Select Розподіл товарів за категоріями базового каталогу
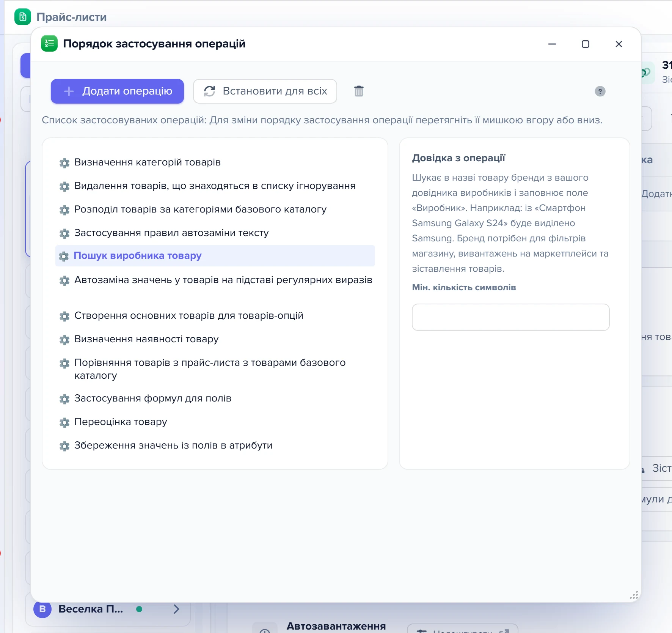Image resolution: width=672 pixels, height=633 pixels. point(215,209)
